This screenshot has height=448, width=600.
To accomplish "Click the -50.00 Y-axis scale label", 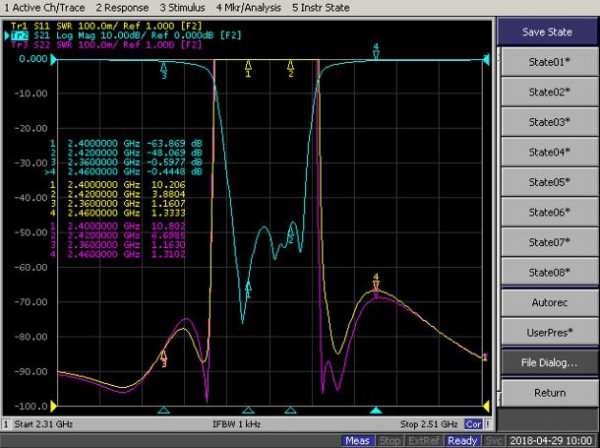I will 31,233.
